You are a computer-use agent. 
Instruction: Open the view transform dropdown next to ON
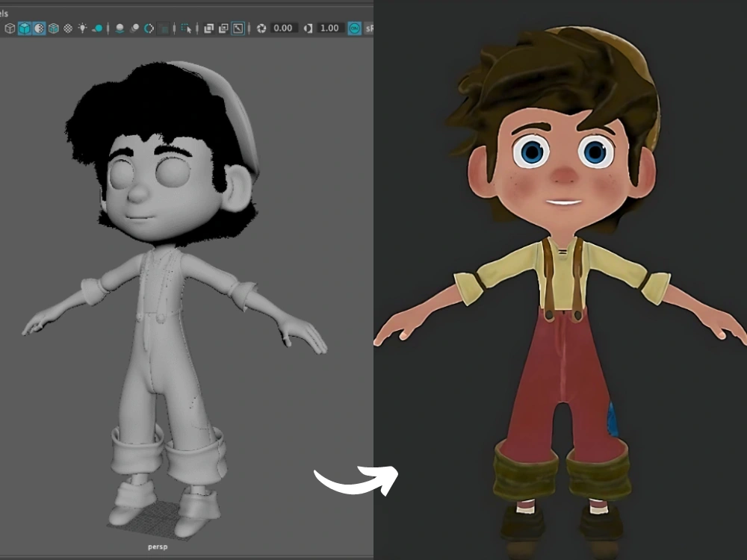pyautogui.click(x=369, y=28)
